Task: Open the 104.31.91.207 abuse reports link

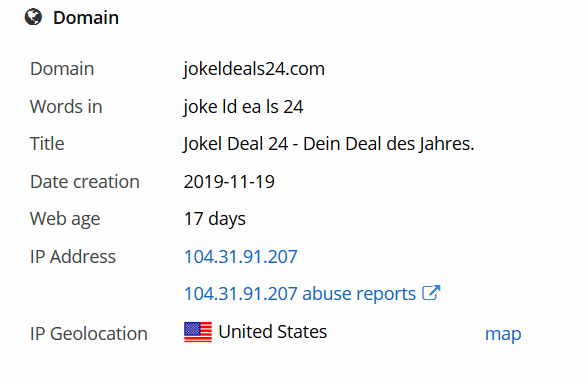Action: [300, 293]
